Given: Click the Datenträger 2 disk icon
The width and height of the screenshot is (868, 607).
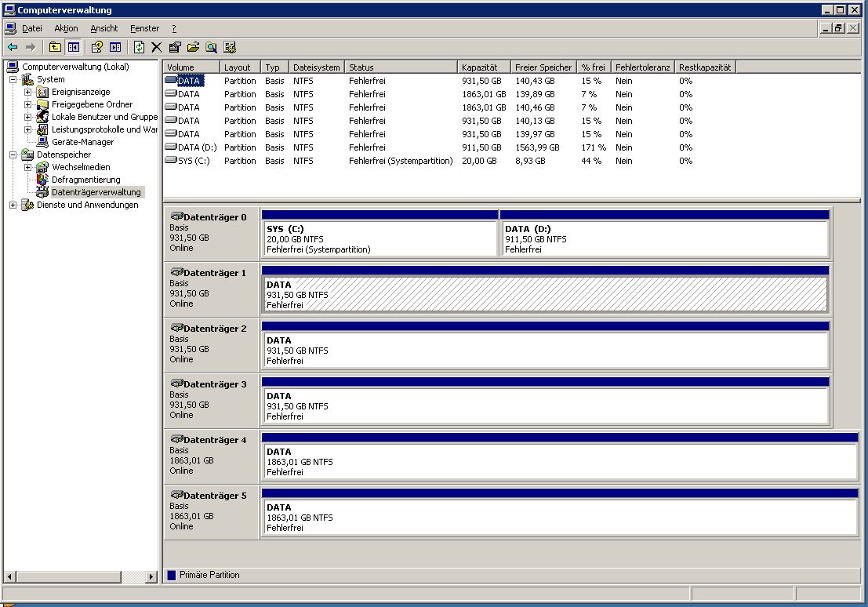Looking at the screenshot, I should click(x=176, y=328).
